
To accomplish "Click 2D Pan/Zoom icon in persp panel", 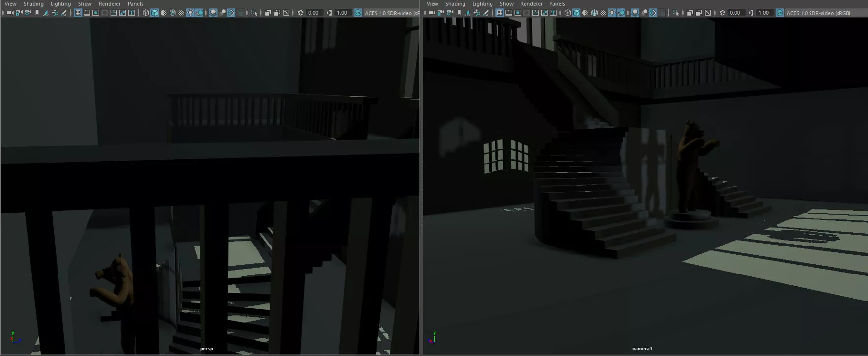I will tap(55, 13).
